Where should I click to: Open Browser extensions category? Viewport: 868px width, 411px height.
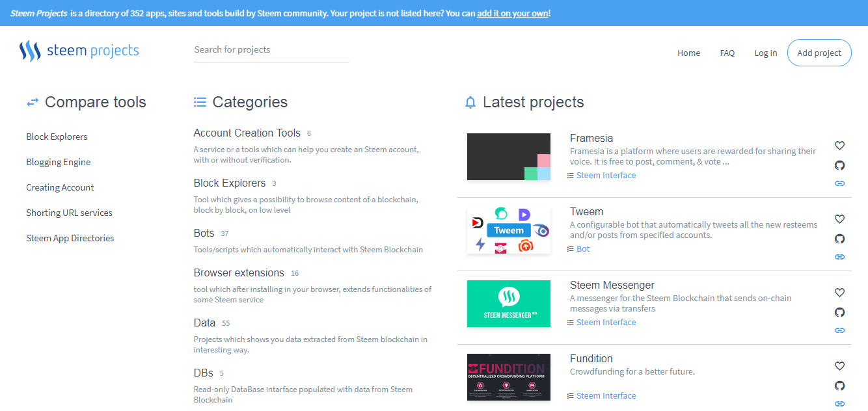(239, 272)
